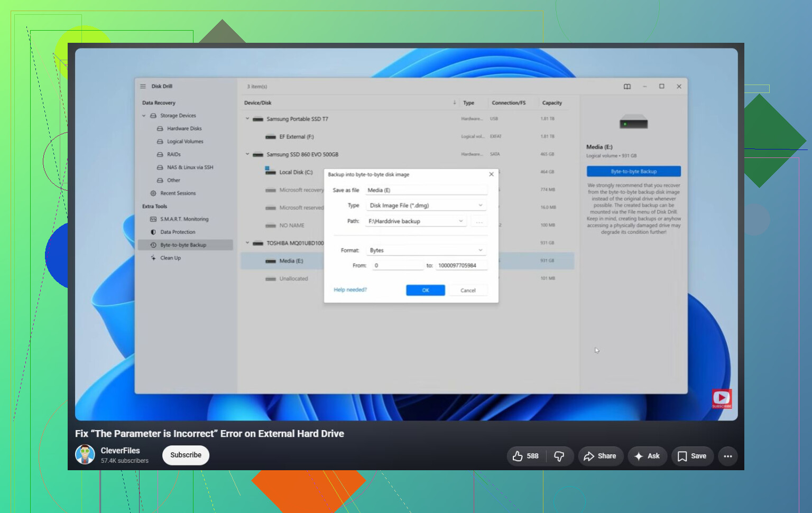Confirm the backup dialog with OK

(426, 290)
